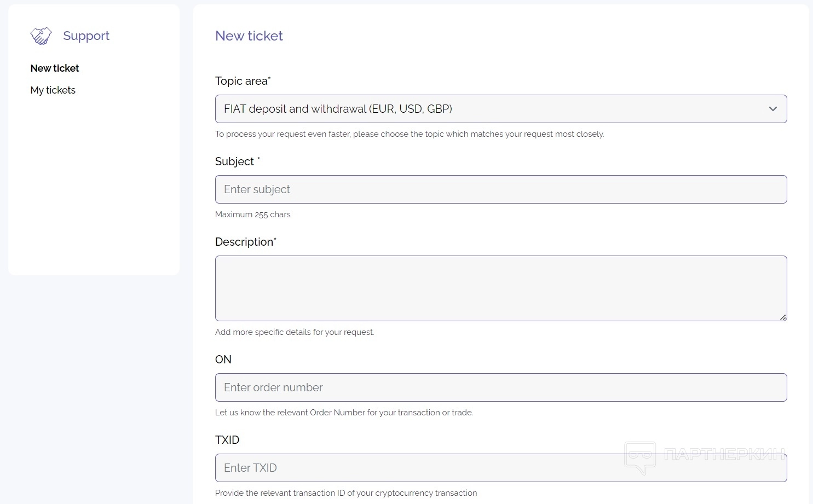Open the FIAT deposit and withdrawal selector

coord(493,109)
